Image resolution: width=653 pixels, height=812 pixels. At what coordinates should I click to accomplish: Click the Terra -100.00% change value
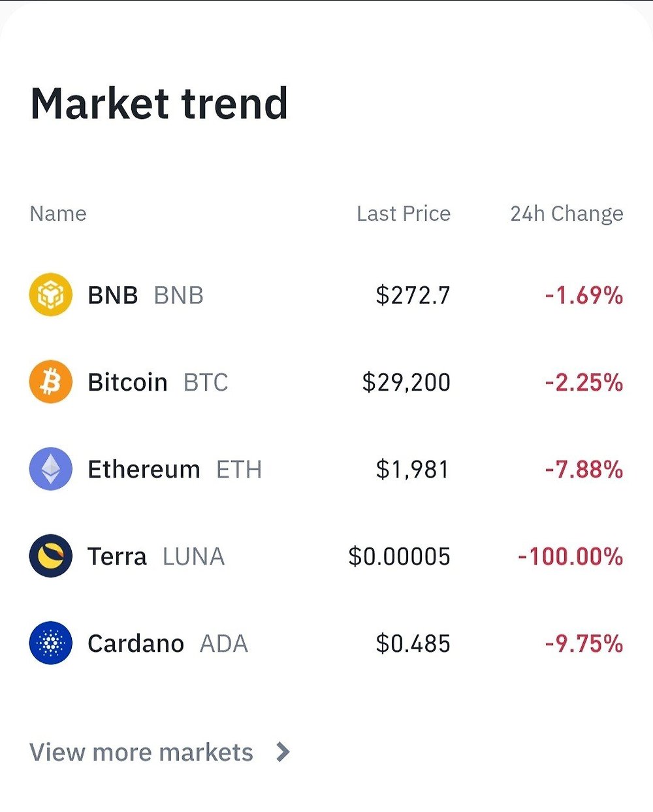pyautogui.click(x=570, y=557)
